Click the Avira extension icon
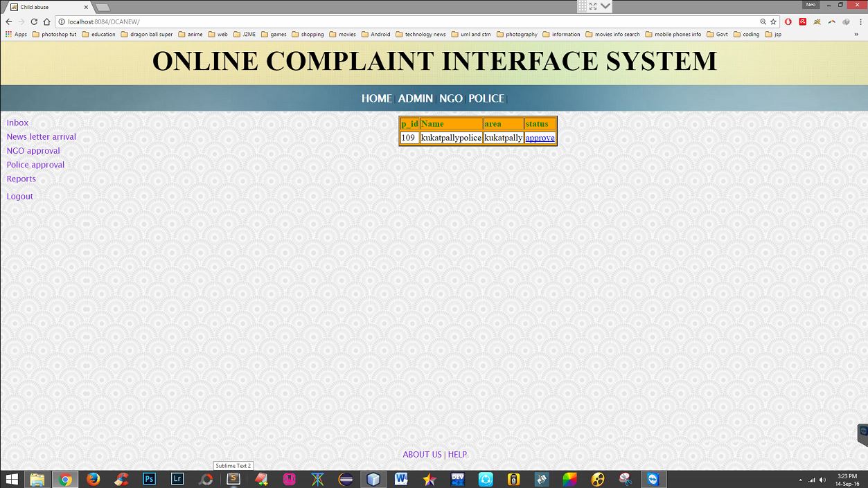The height and width of the screenshot is (488, 868). click(803, 21)
